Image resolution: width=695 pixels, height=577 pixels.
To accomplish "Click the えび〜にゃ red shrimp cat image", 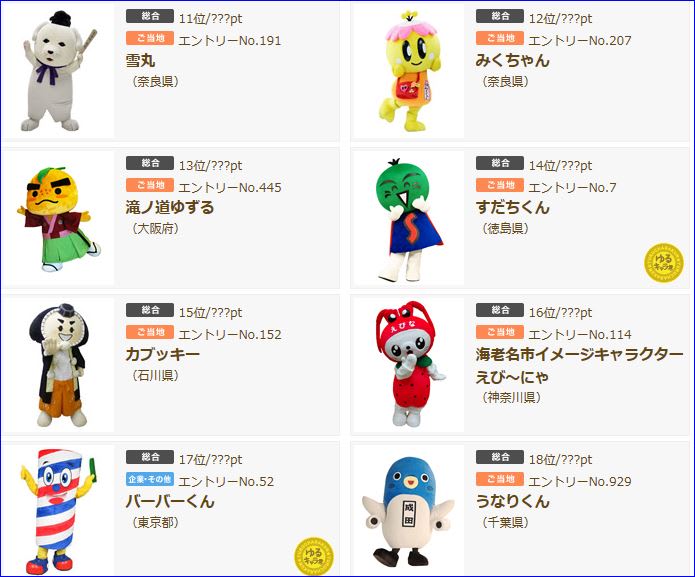I will [409, 365].
